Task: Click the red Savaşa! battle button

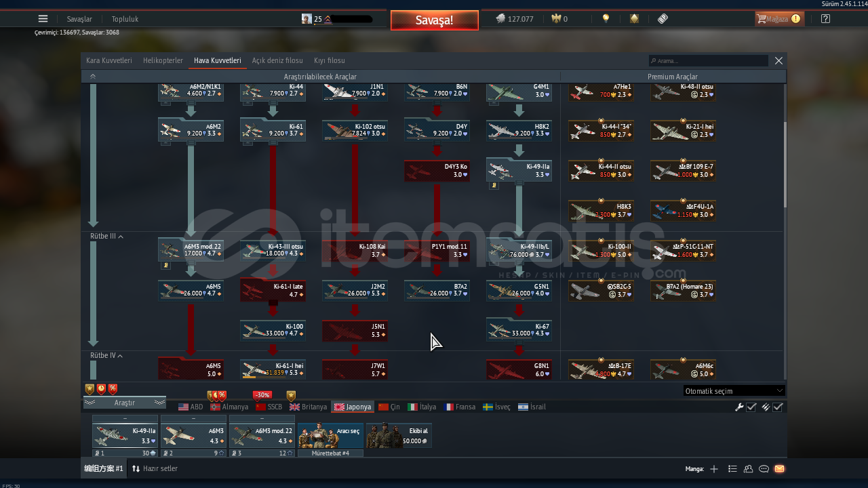Action: [x=434, y=20]
